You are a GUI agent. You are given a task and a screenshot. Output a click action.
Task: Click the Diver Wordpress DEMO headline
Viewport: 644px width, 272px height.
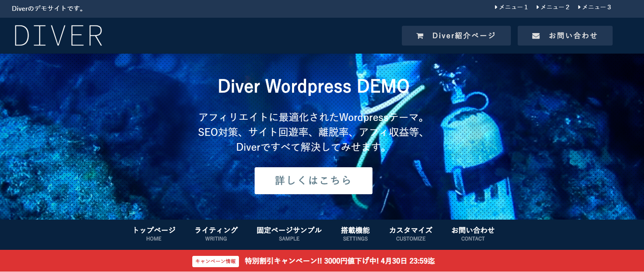[313, 86]
